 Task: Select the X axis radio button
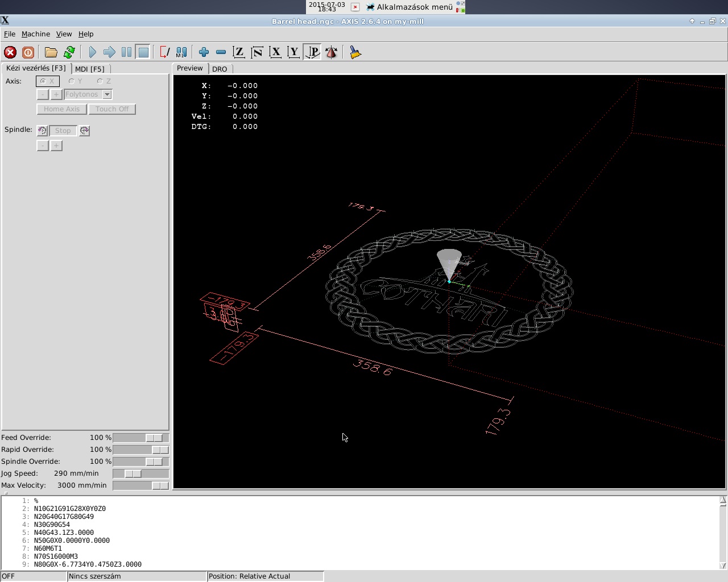(47, 81)
